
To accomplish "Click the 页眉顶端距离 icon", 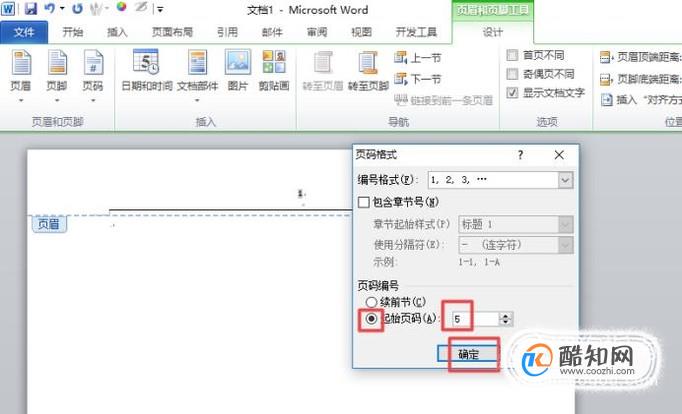I will tap(606, 57).
